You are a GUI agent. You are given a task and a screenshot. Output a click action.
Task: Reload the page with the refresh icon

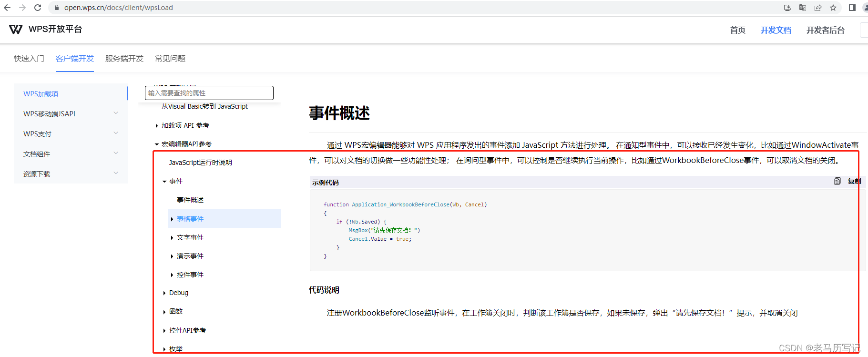click(x=38, y=8)
